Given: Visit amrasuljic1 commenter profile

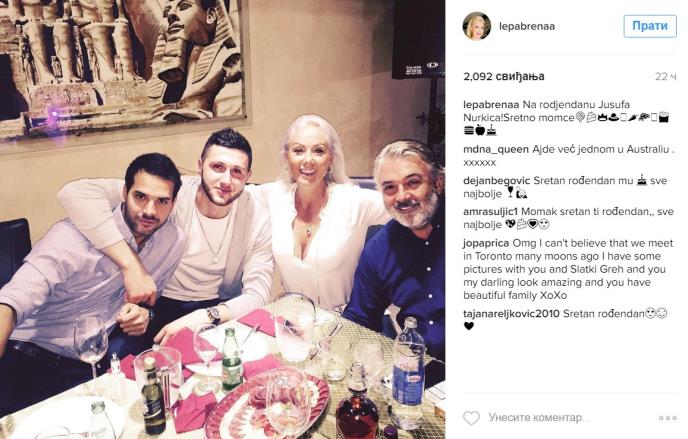Looking at the screenshot, I should point(491,211).
